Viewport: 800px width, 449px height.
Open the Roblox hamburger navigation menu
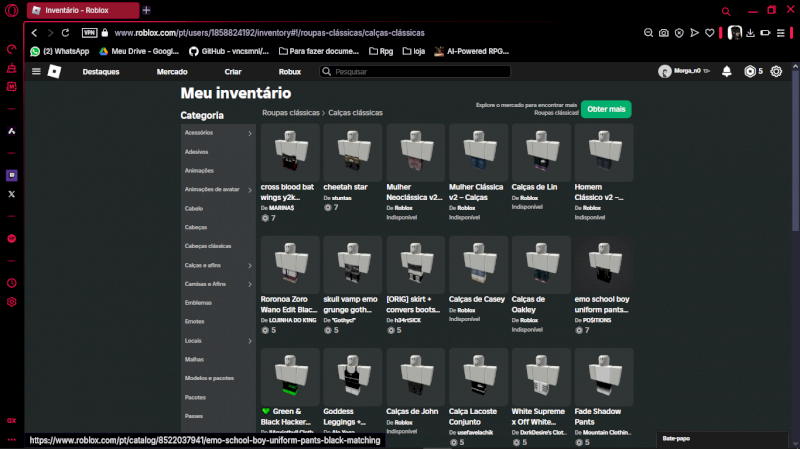coord(37,72)
